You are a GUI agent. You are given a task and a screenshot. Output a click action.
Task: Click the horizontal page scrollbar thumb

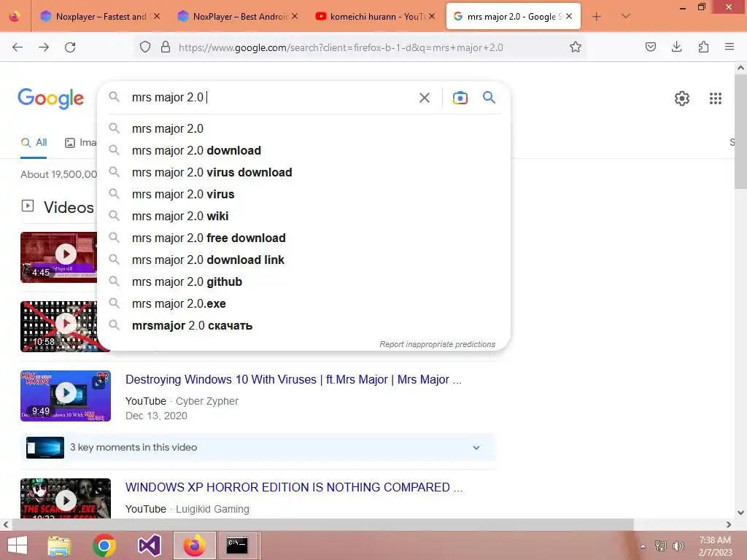(x=322, y=524)
